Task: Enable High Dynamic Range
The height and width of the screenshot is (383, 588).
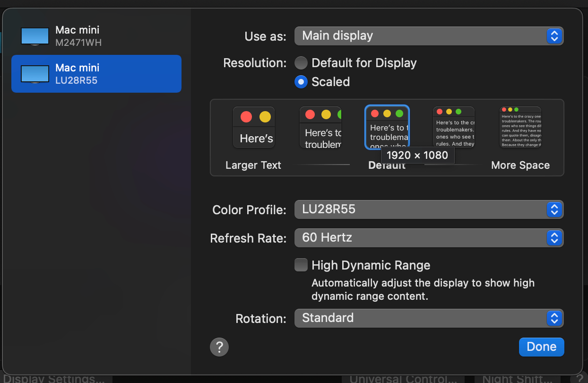Action: (301, 265)
